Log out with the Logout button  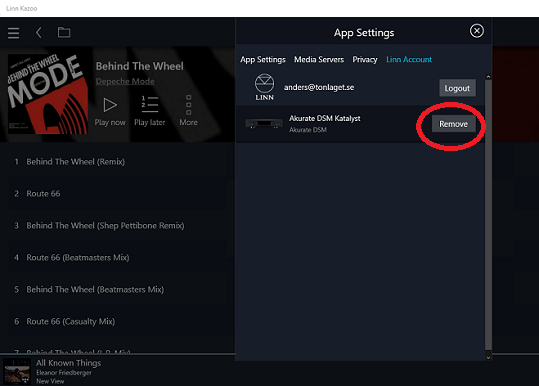pyautogui.click(x=457, y=88)
